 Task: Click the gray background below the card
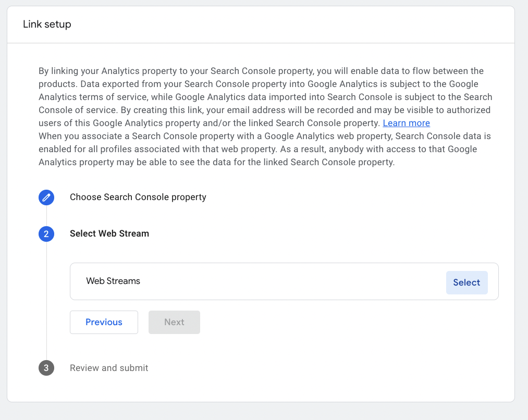point(261,412)
